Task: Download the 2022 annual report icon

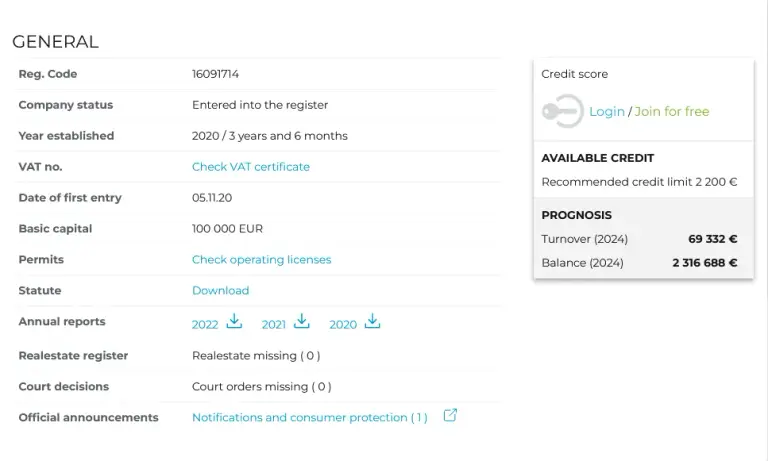Action: (234, 321)
